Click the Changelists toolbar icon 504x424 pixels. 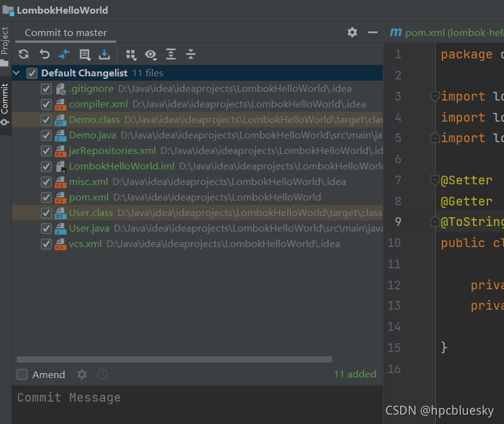tap(85, 55)
